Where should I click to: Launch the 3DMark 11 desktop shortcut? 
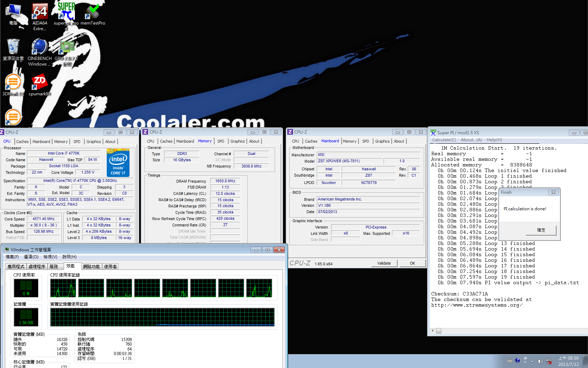13,85
